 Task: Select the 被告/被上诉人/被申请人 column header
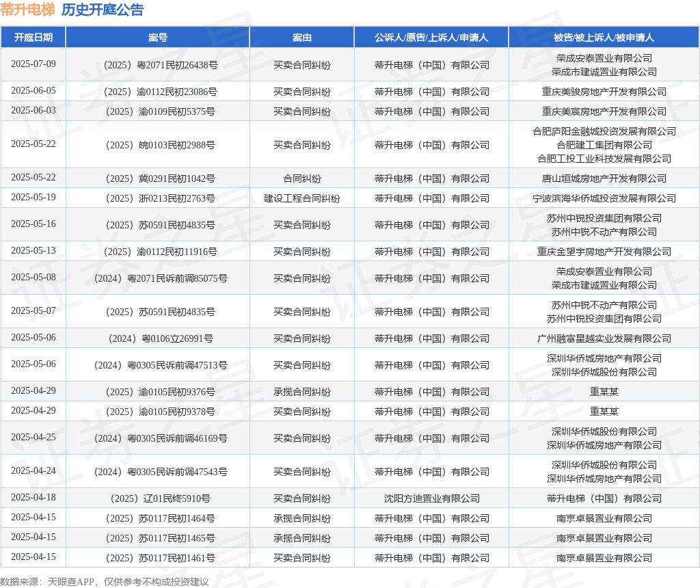(x=604, y=38)
